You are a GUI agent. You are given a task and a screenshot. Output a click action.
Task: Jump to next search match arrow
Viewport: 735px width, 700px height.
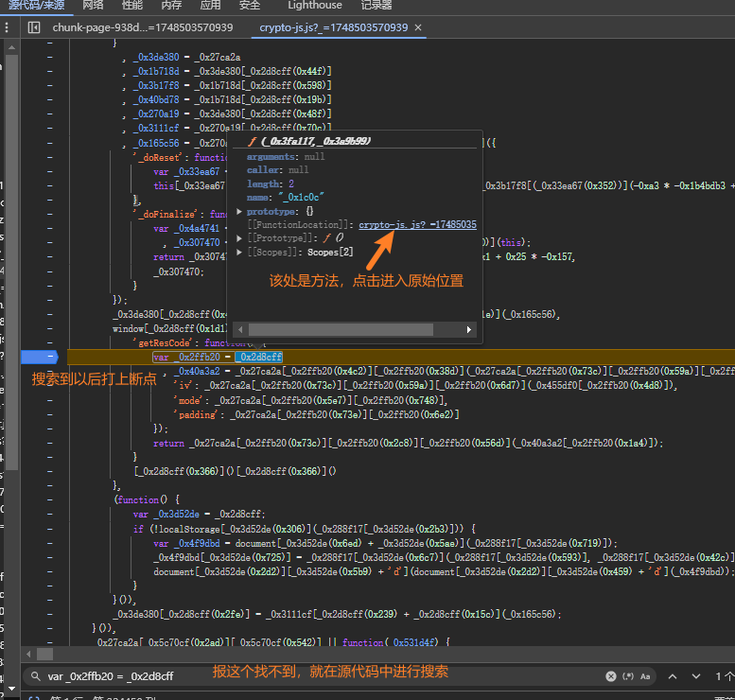pyautogui.click(x=697, y=676)
